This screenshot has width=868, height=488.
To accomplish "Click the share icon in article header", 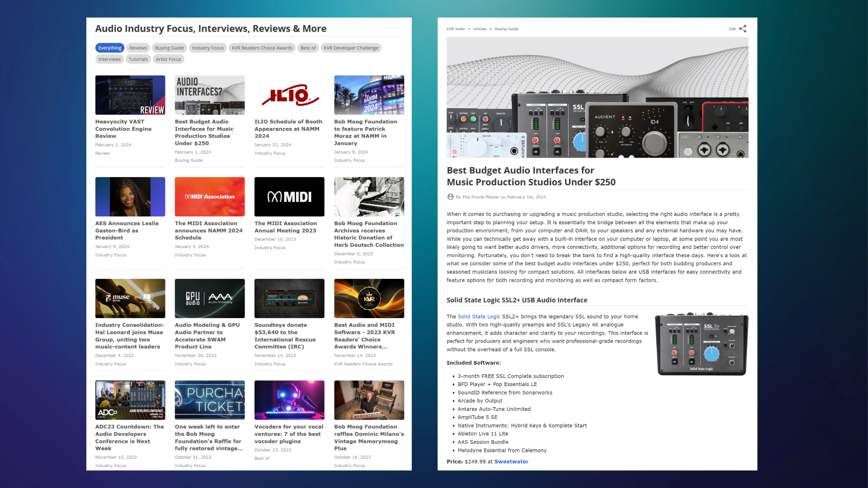I will tap(743, 29).
